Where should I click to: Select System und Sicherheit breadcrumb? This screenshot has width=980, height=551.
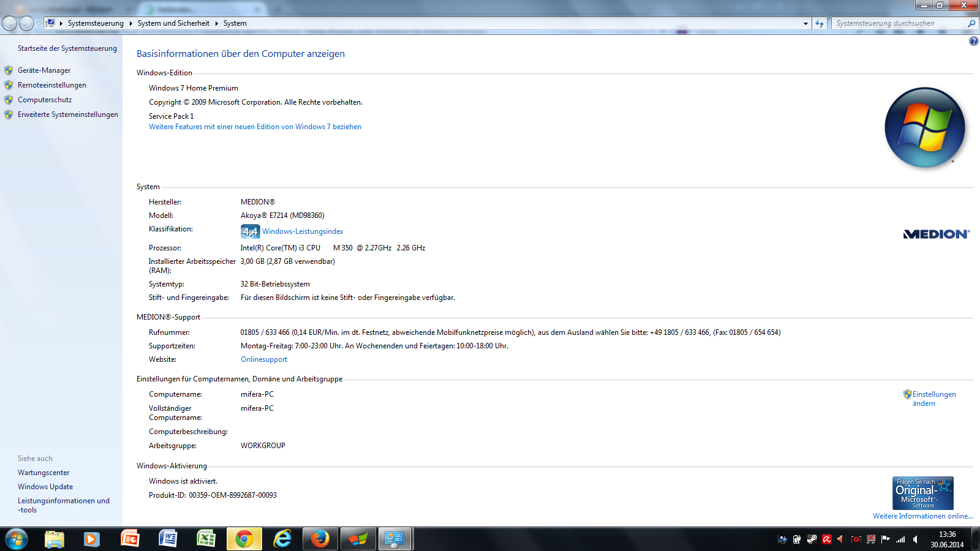pyautogui.click(x=173, y=23)
